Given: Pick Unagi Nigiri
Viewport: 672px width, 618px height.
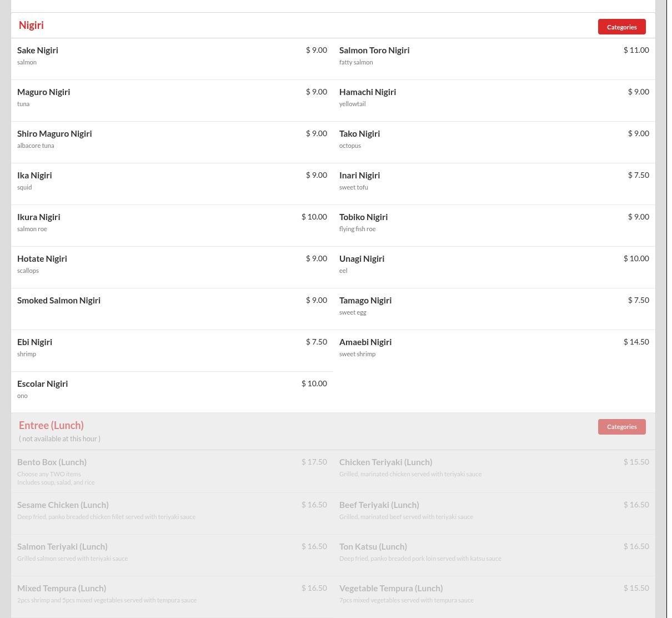Looking at the screenshot, I should (x=494, y=267).
